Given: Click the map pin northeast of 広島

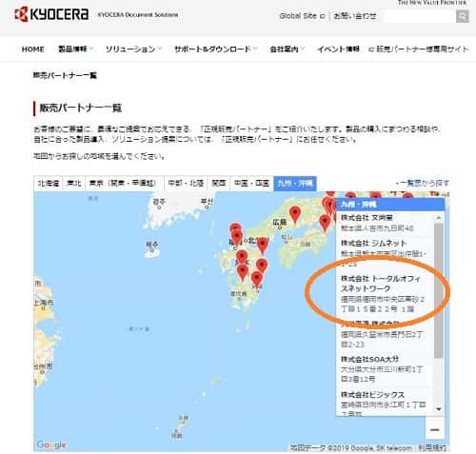Looking at the screenshot, I should pos(295,214).
